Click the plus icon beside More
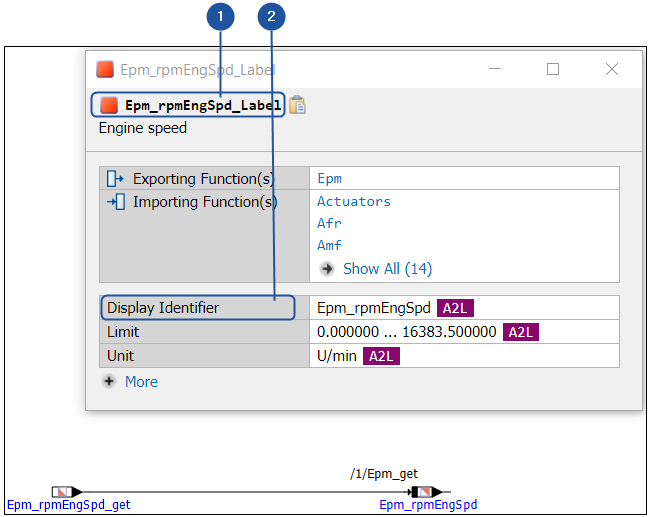This screenshot has width=650, height=517. (x=109, y=381)
